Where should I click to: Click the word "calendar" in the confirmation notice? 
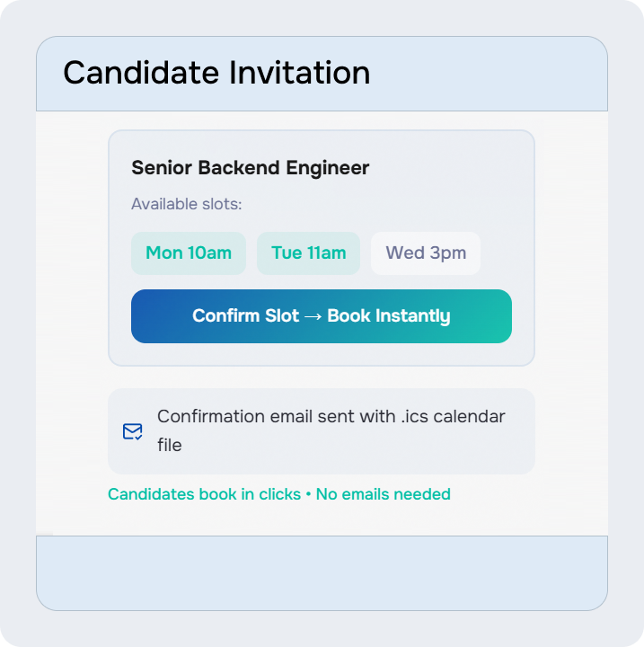click(x=470, y=417)
